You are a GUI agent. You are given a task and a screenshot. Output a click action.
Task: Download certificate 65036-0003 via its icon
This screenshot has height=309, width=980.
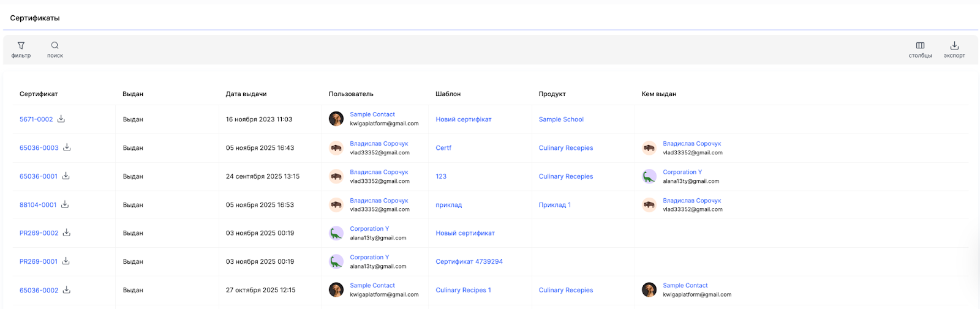pyautogui.click(x=67, y=147)
